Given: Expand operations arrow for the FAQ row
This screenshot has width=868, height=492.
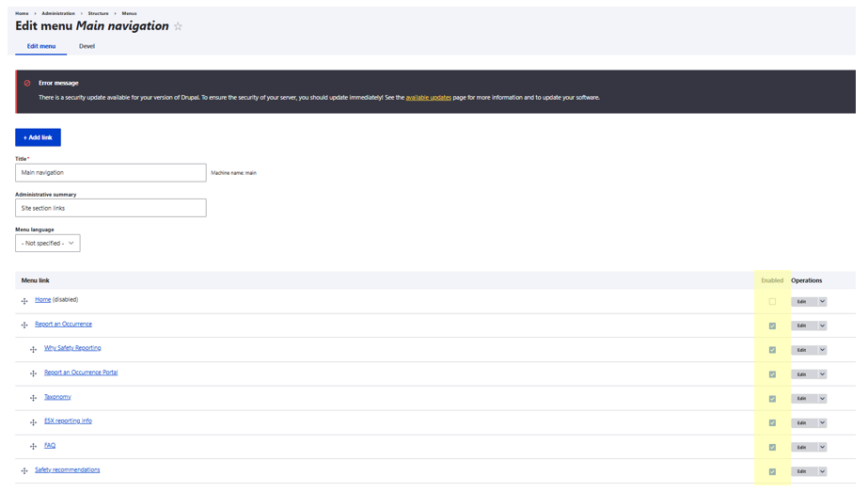Looking at the screenshot, I should [822, 448].
